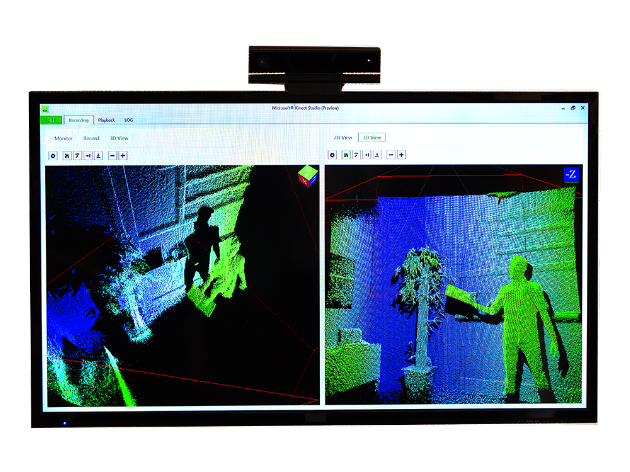The image size is (630, 472).
Task: Click the zoom in plus in right viewer
Action: coord(402,155)
